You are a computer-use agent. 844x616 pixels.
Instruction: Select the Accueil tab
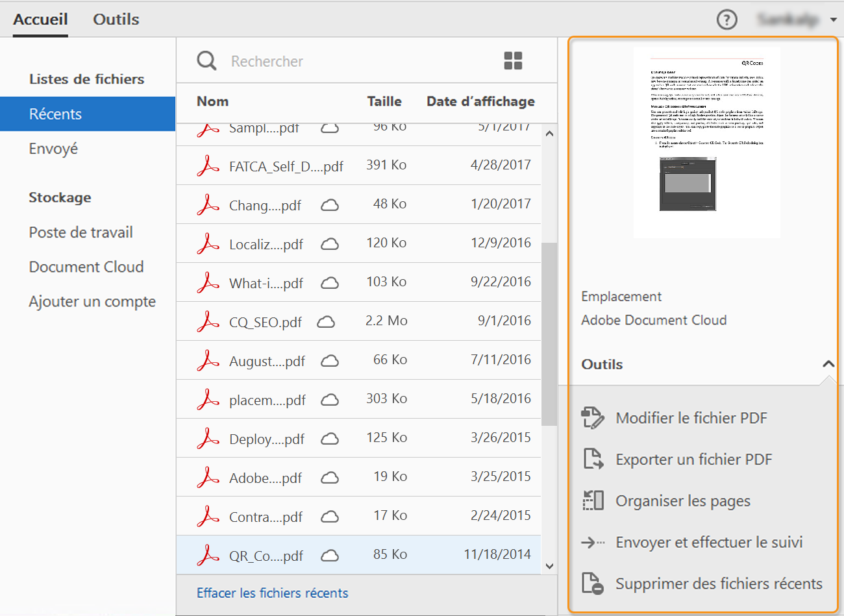(x=40, y=19)
